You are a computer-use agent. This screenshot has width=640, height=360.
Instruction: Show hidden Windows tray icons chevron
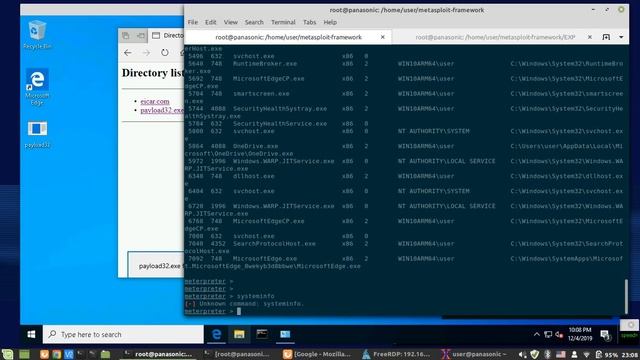pos(537,334)
